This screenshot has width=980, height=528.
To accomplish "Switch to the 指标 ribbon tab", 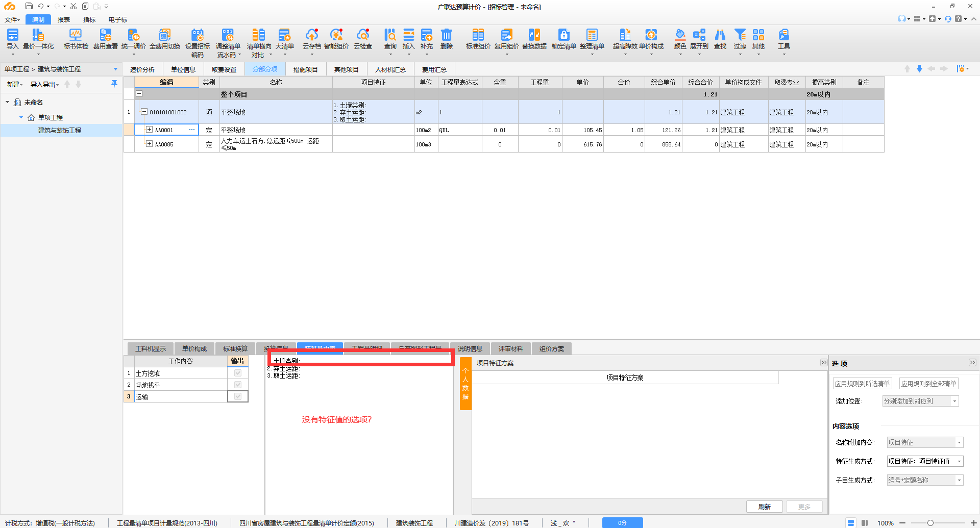I will pos(89,19).
